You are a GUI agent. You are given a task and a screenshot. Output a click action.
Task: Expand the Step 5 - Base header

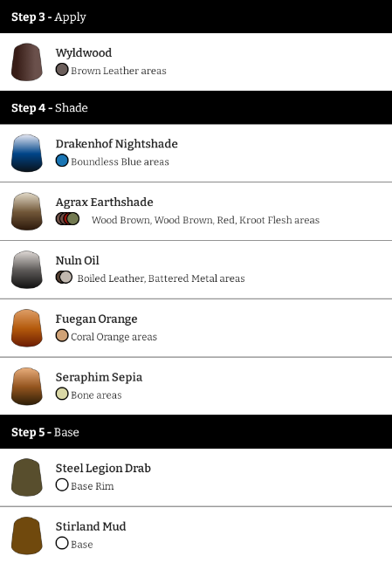click(x=196, y=432)
